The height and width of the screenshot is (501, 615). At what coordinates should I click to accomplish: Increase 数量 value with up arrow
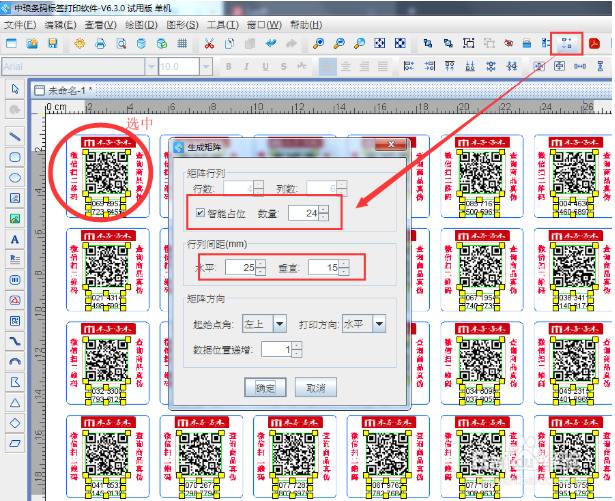[x=324, y=209]
